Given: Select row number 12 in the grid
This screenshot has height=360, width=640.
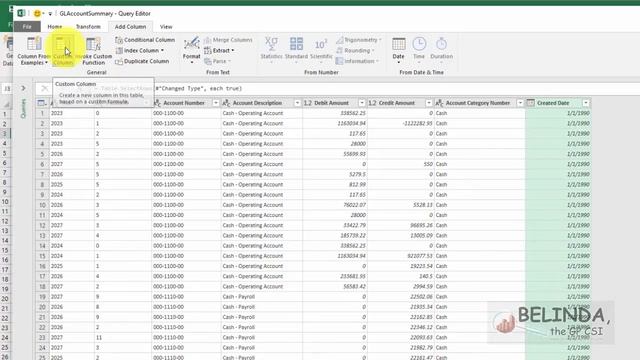Looking at the screenshot, I should pyautogui.click(x=42, y=225).
